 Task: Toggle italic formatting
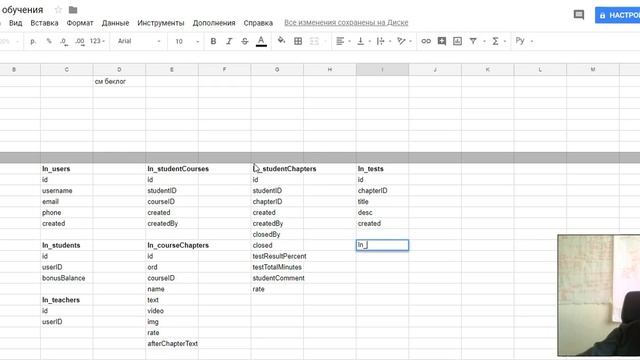[229, 41]
